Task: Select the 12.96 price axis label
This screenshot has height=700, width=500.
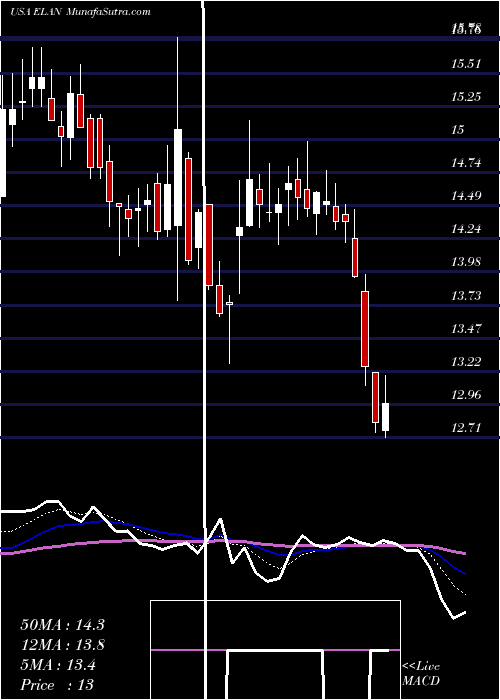Action: tap(466, 395)
